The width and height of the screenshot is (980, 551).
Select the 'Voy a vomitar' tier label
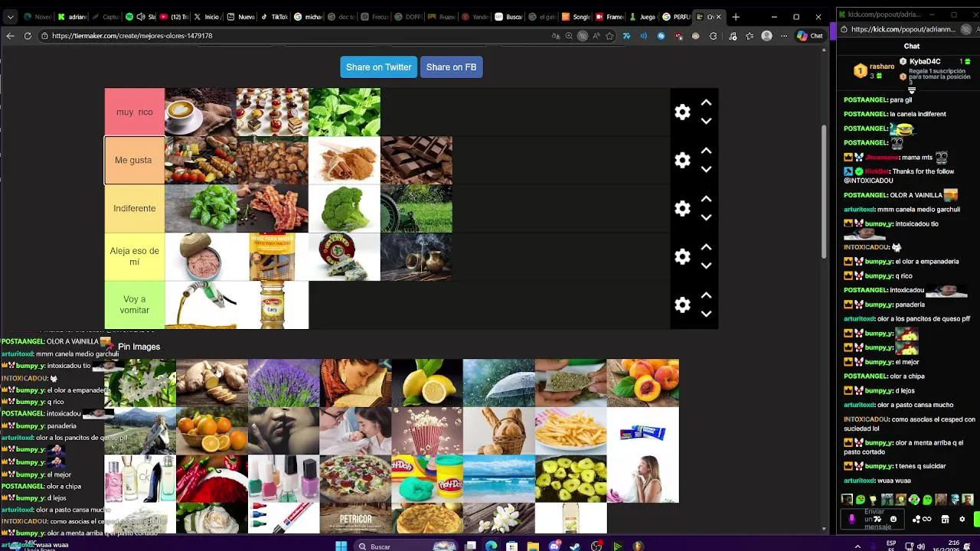pos(135,305)
